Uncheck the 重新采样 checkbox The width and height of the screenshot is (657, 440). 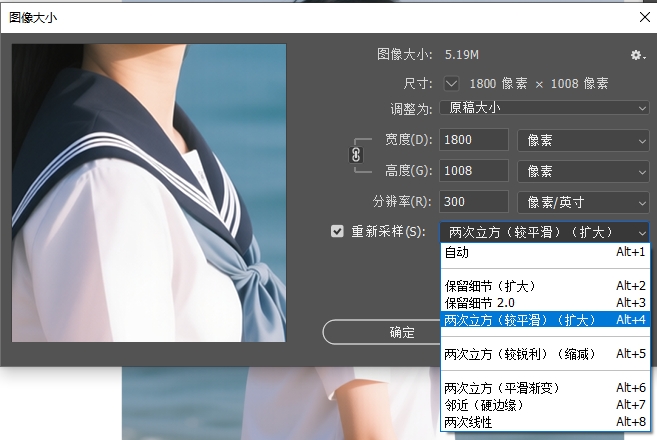(x=337, y=231)
